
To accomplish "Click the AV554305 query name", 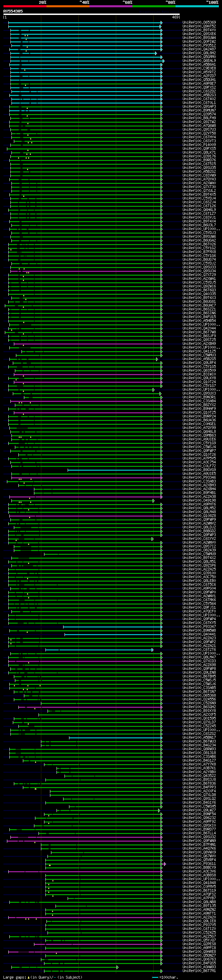I will click(13, 11).
